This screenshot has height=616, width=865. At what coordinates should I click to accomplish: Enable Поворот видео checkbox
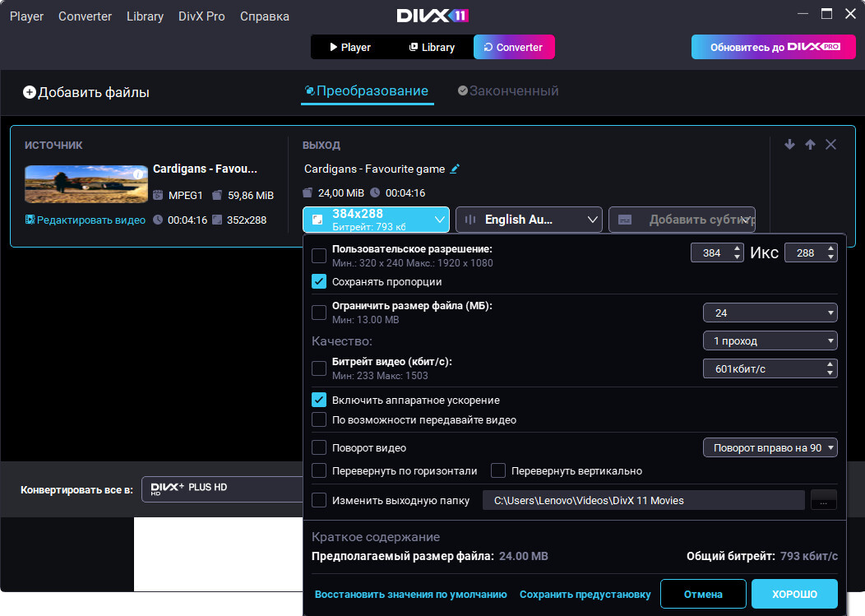click(319, 447)
